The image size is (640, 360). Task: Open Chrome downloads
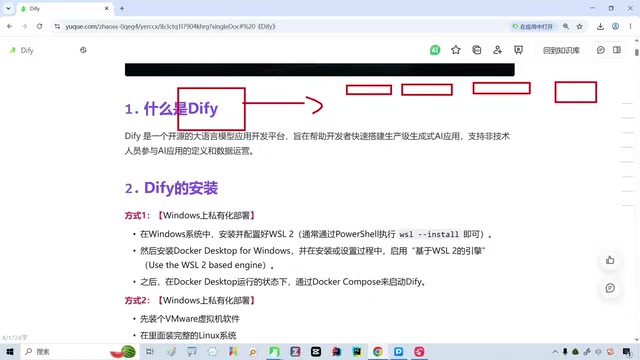click(x=600, y=27)
